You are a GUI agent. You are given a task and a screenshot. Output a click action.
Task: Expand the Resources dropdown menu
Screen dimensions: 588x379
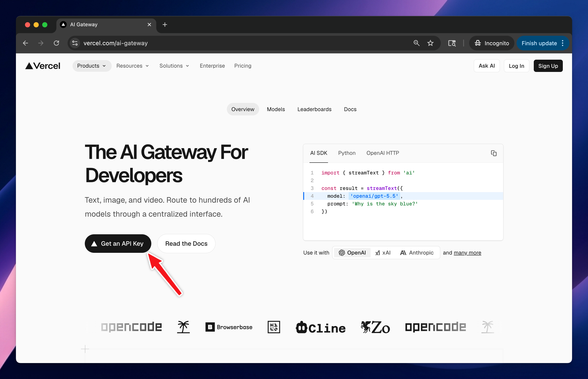(133, 66)
